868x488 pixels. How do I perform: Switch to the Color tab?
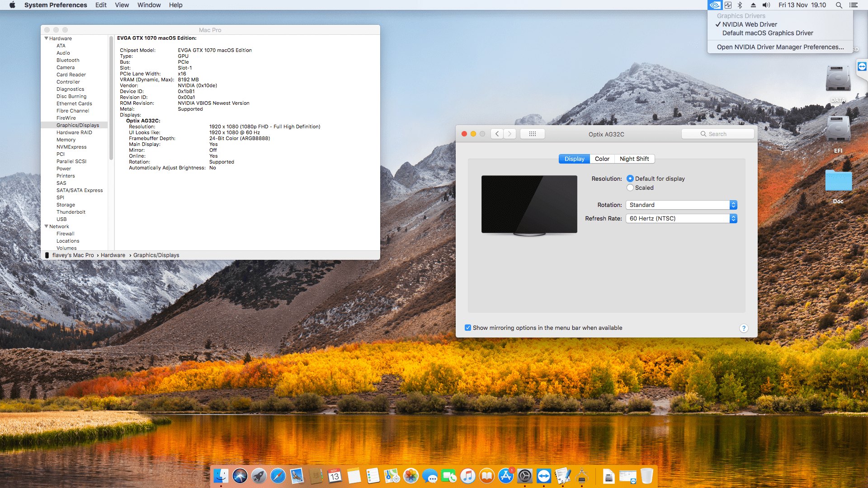coord(602,159)
